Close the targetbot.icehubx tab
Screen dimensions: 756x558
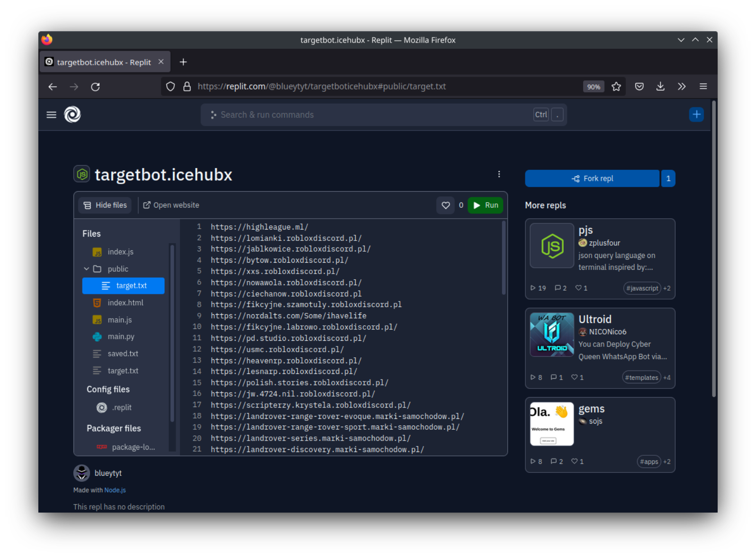pos(161,62)
